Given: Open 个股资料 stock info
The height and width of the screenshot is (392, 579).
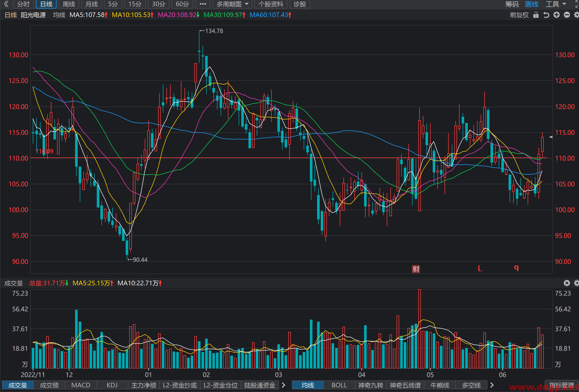Looking at the screenshot, I should pyautogui.click(x=271, y=4).
